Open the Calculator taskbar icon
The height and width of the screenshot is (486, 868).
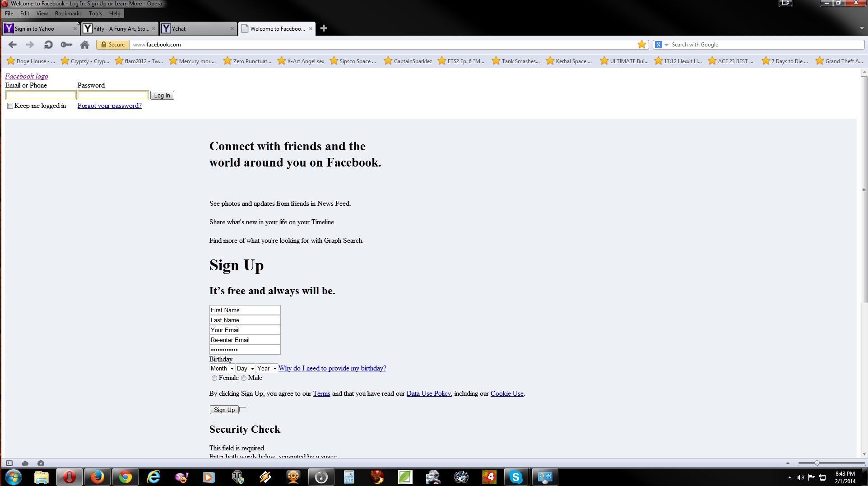click(349, 477)
